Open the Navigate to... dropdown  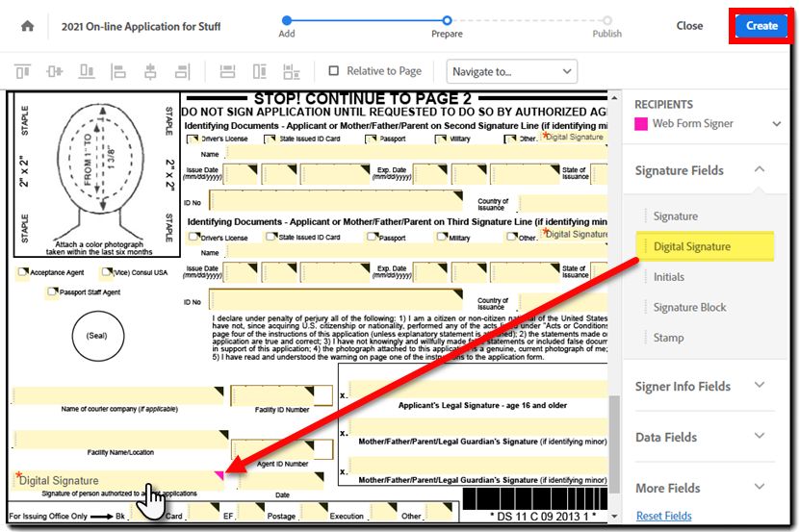511,71
